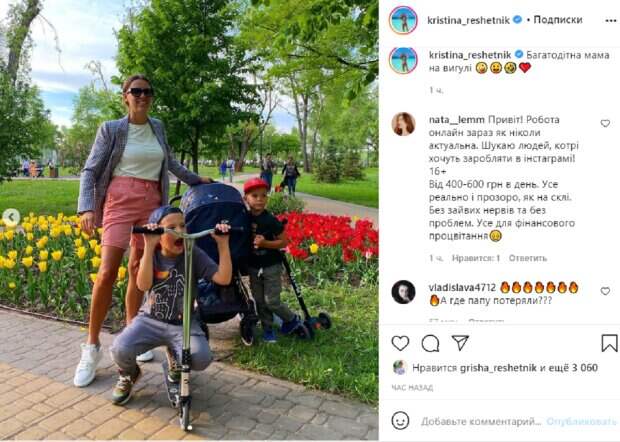Open kristina_reshetnik profile picture in header

[x=403, y=20]
